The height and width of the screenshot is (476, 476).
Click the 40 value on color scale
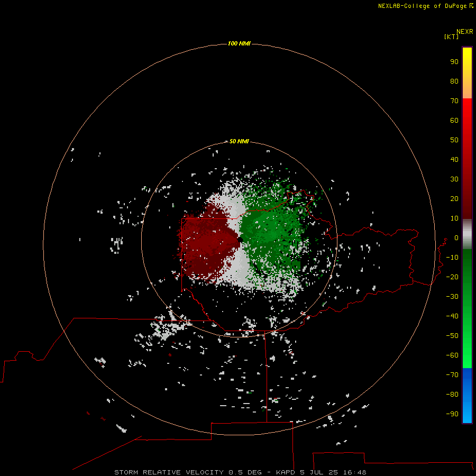coord(454,159)
